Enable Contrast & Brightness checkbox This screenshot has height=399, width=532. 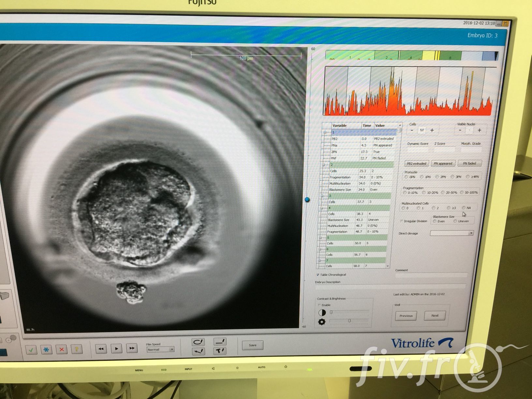point(319,305)
